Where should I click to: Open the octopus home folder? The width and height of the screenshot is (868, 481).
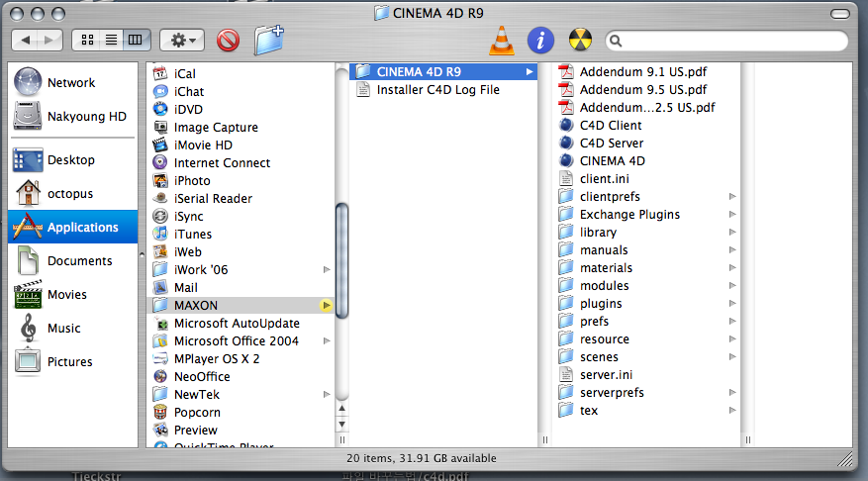coord(72,194)
